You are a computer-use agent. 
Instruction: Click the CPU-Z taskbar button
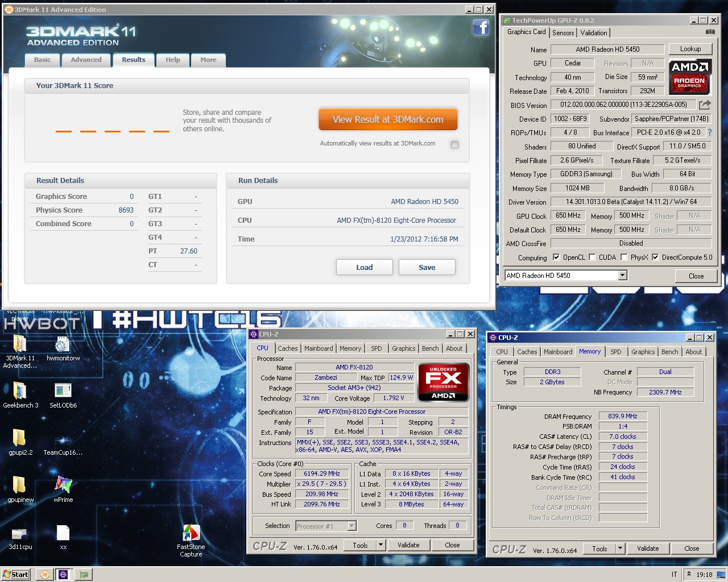[x=63, y=574]
